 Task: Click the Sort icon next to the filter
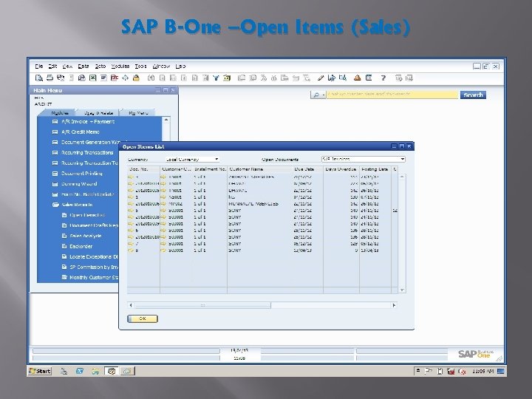coord(227,78)
